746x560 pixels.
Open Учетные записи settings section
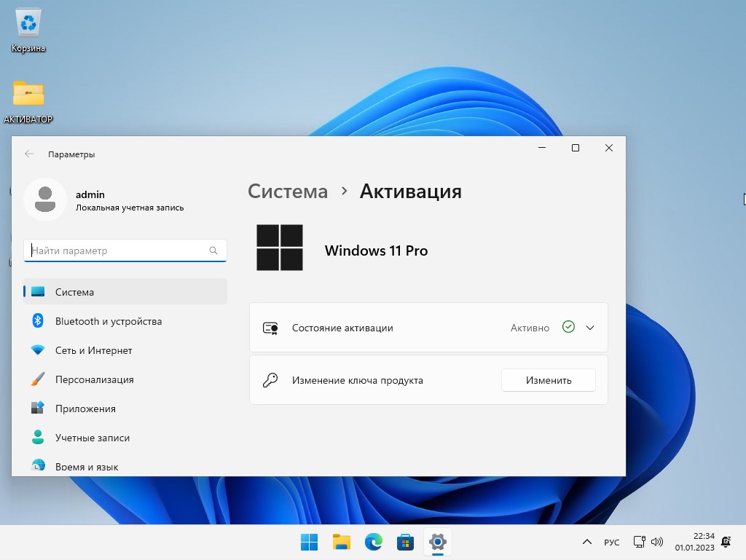(x=125, y=438)
